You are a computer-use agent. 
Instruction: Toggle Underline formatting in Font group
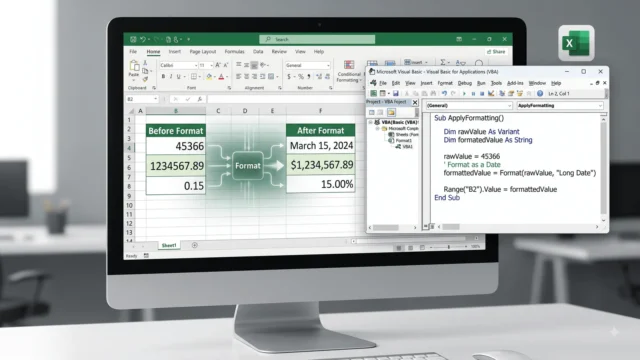tap(178, 77)
